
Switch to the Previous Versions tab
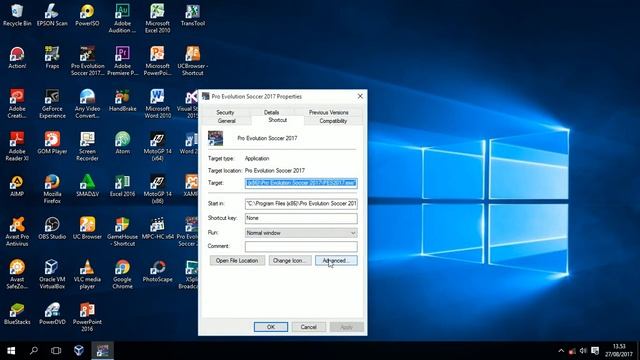[x=328, y=112]
